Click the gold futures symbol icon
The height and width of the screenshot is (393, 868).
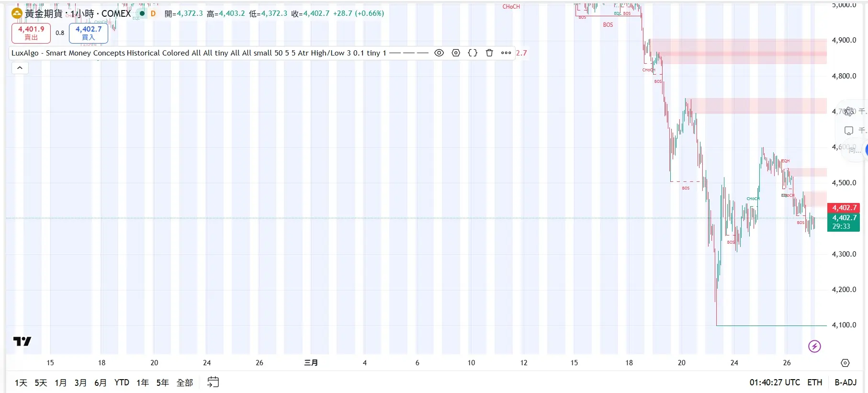(17, 13)
